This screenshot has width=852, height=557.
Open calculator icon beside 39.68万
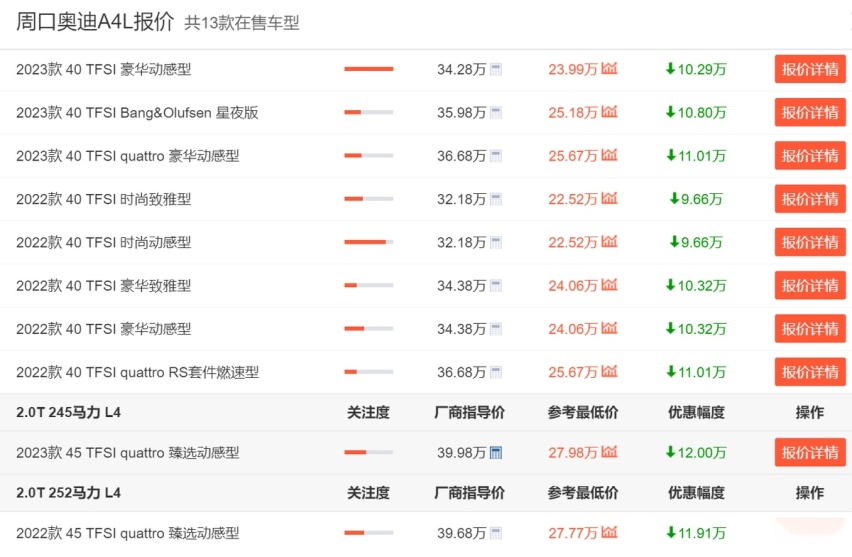coord(496,533)
